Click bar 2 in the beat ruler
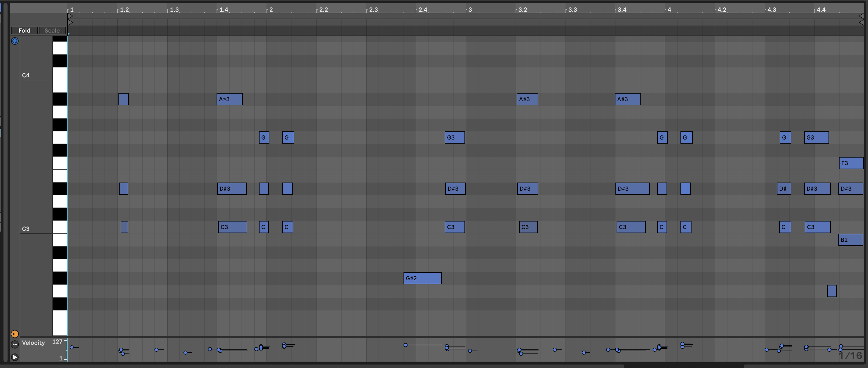868x368 pixels. click(271, 9)
